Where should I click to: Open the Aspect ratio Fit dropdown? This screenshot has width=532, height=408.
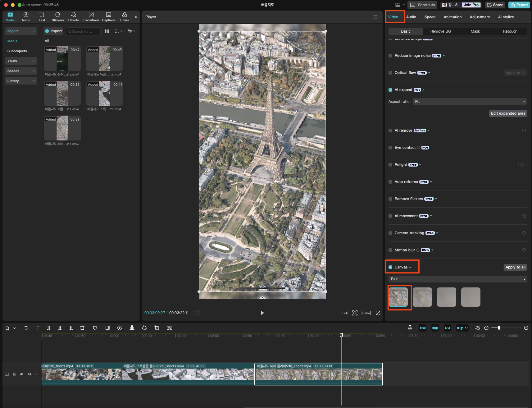click(470, 102)
